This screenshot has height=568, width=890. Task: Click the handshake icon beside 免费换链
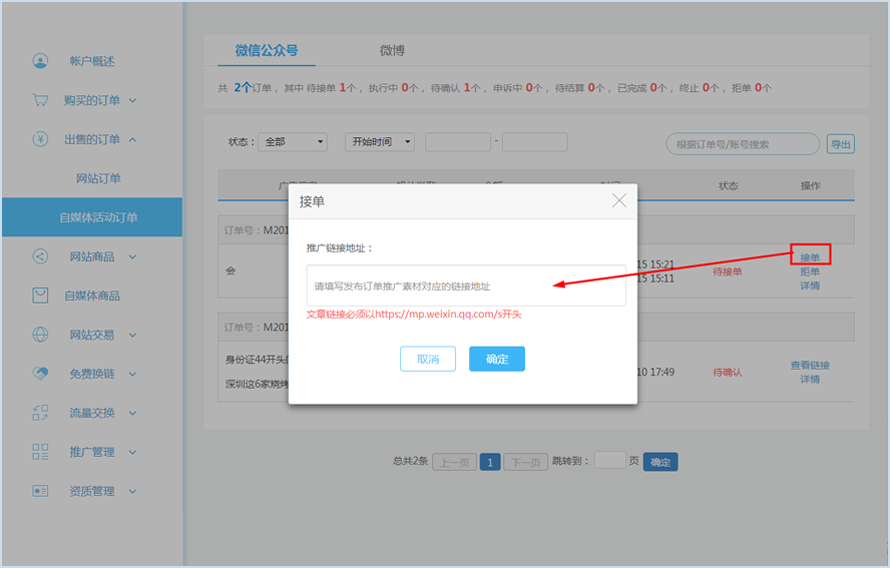pyautogui.click(x=40, y=374)
